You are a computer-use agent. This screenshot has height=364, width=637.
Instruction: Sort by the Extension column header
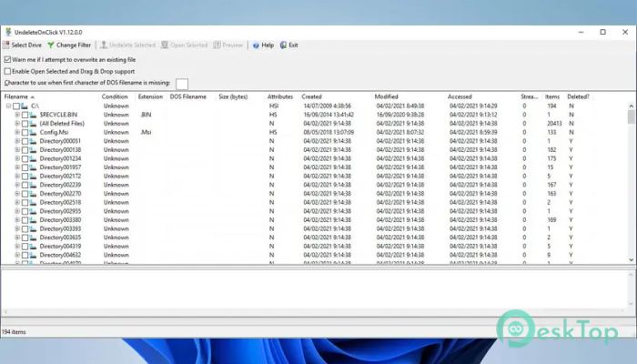point(151,96)
